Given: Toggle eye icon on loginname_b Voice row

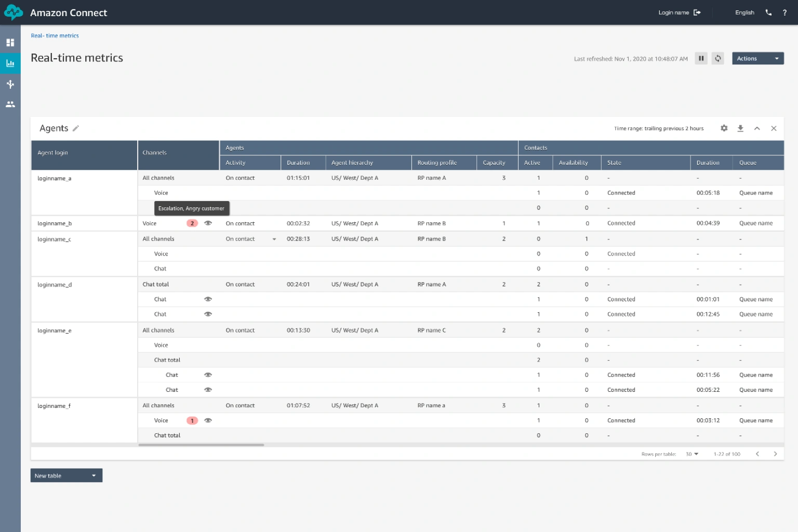Looking at the screenshot, I should pyautogui.click(x=208, y=223).
